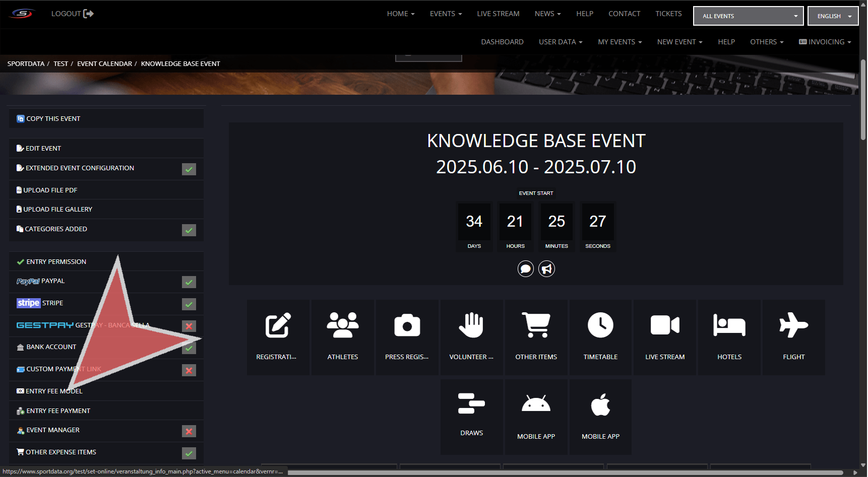
Task: Open the Volunteer hand icon
Action: (471, 325)
